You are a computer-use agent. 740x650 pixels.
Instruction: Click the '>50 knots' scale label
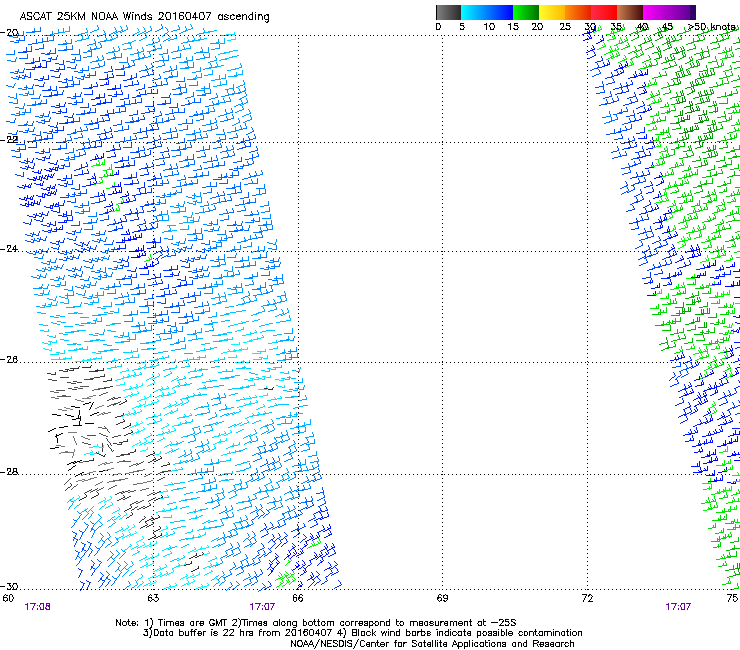tap(711, 27)
